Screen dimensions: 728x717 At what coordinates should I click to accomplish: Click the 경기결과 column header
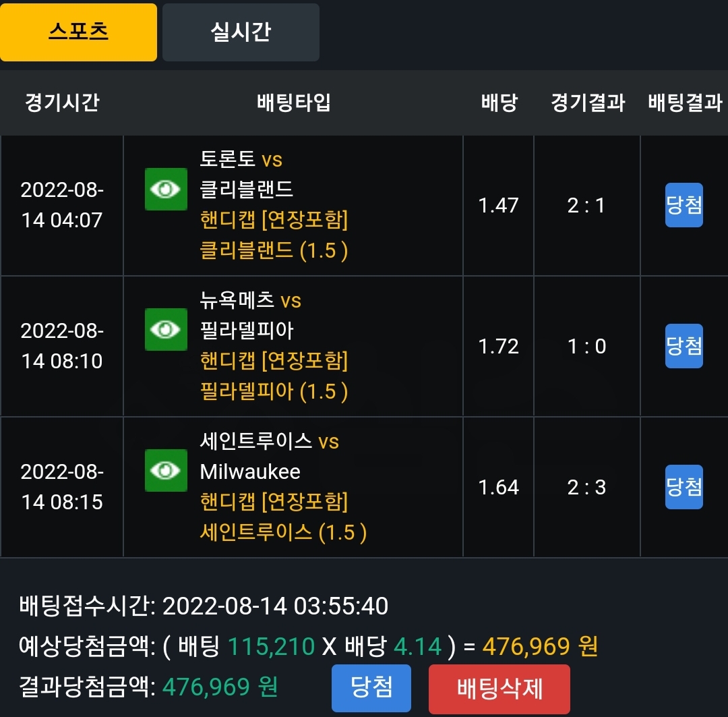588,103
